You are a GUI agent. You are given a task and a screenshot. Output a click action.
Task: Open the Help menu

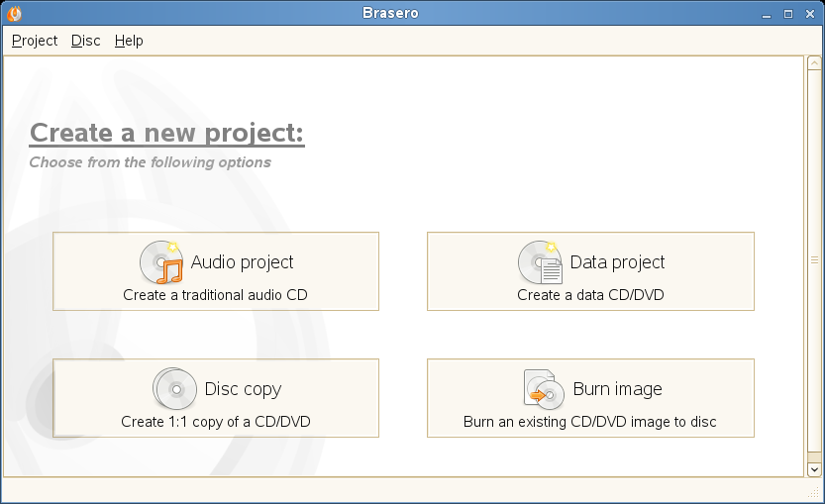[129, 41]
